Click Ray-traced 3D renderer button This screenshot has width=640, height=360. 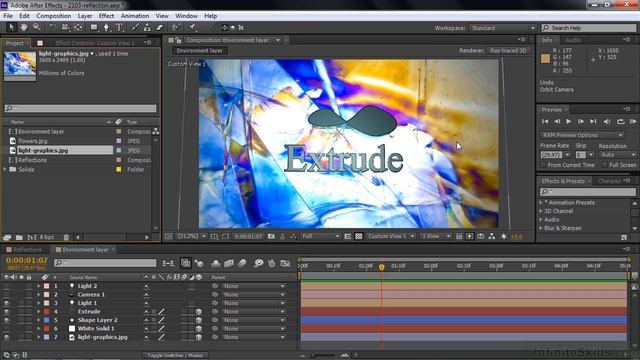(x=508, y=51)
